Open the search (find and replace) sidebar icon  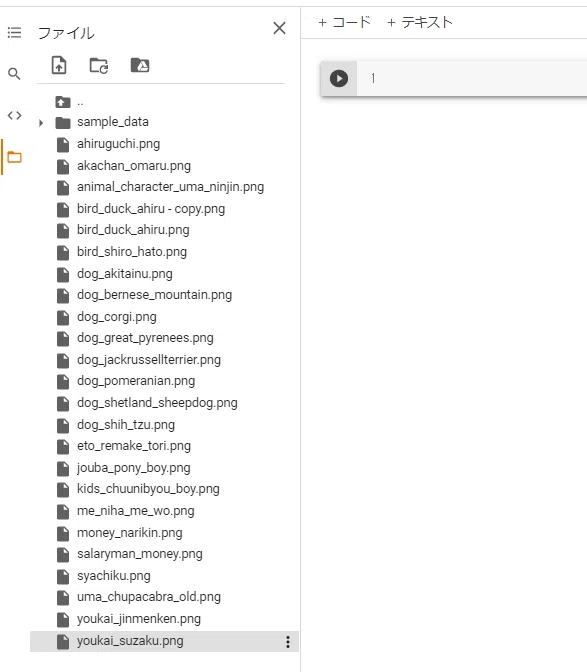(14, 74)
